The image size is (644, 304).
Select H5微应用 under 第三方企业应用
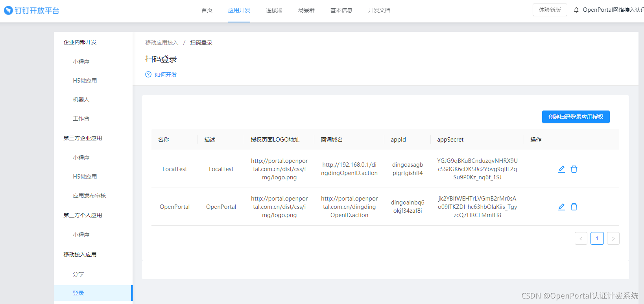85,177
